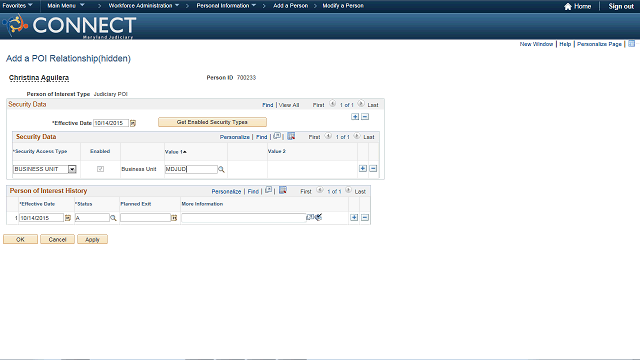Delete the Person of Interest History row
640x360 pixels.
click(365, 218)
